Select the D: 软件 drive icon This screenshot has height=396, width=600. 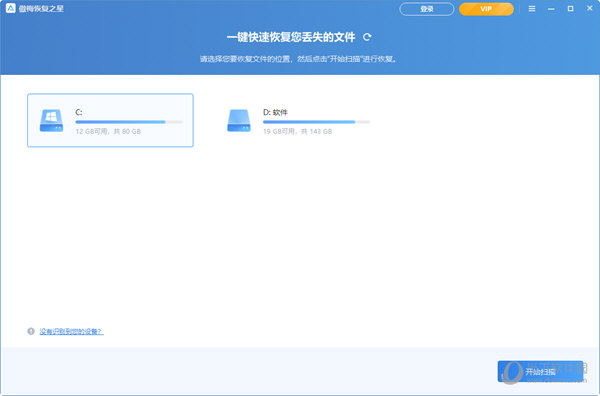[239, 121]
